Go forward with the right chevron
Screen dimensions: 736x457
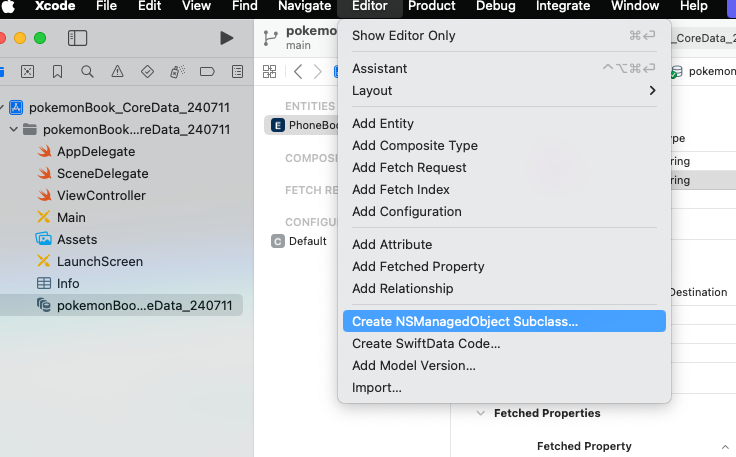pos(318,71)
